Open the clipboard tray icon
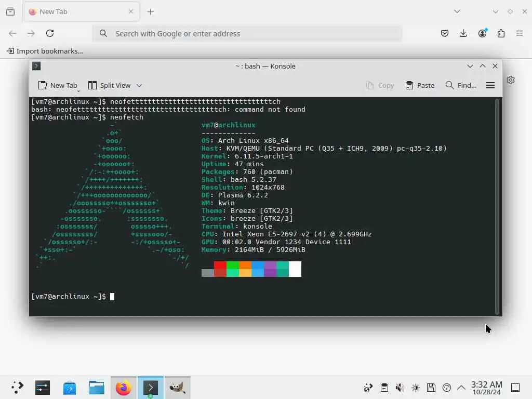Image resolution: width=532 pixels, height=399 pixels. 384,388
